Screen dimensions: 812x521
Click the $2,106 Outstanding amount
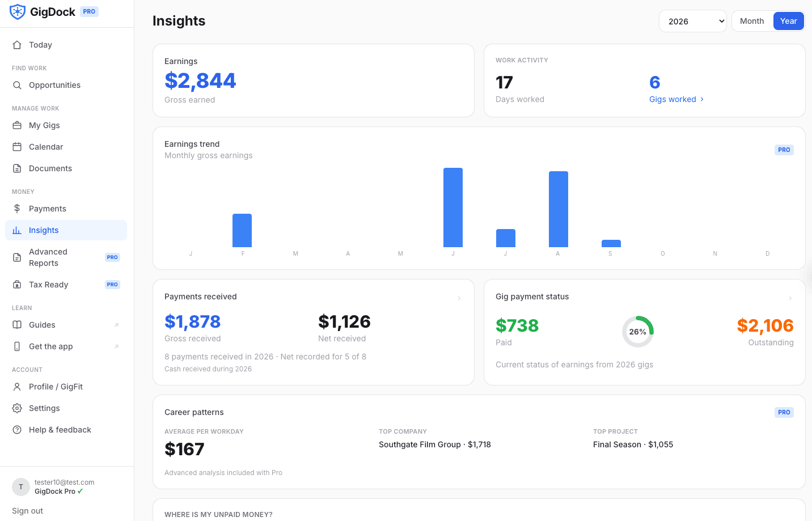pyautogui.click(x=765, y=325)
